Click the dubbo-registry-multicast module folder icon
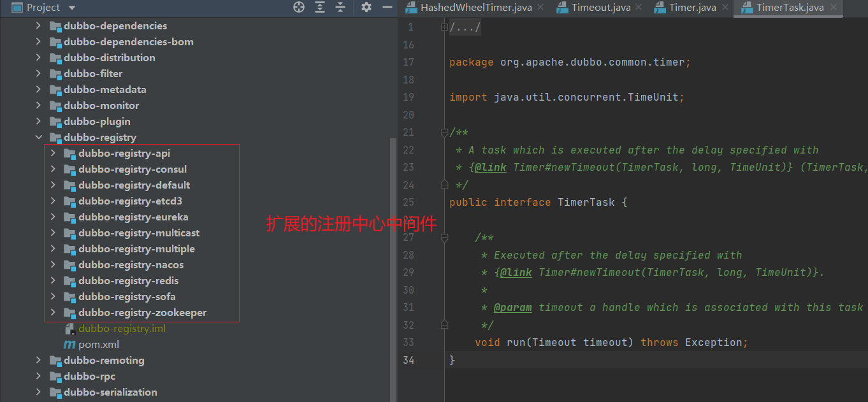 [x=69, y=233]
